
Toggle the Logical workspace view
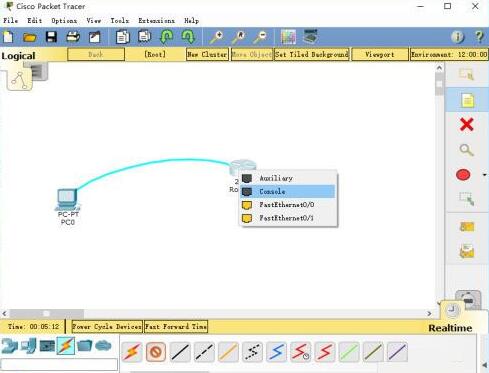pos(18,56)
